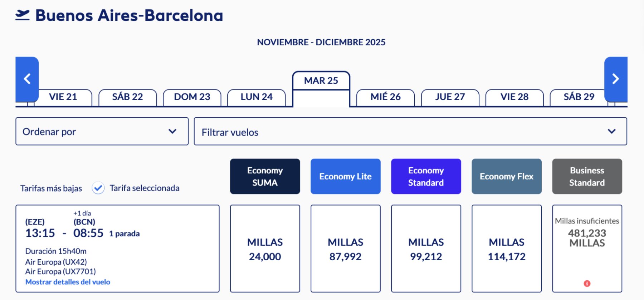Click the red info icon under Millas insuficientes
This screenshot has width=644, height=300.
point(587,284)
